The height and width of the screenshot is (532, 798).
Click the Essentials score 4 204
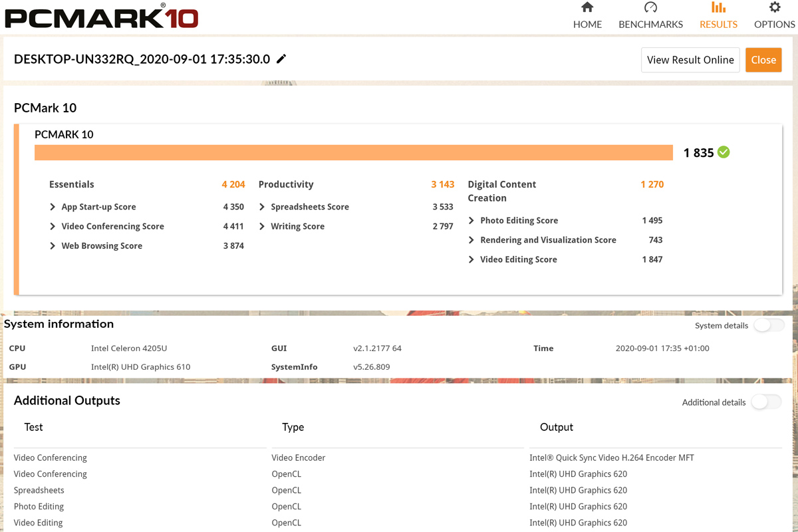[x=233, y=184]
